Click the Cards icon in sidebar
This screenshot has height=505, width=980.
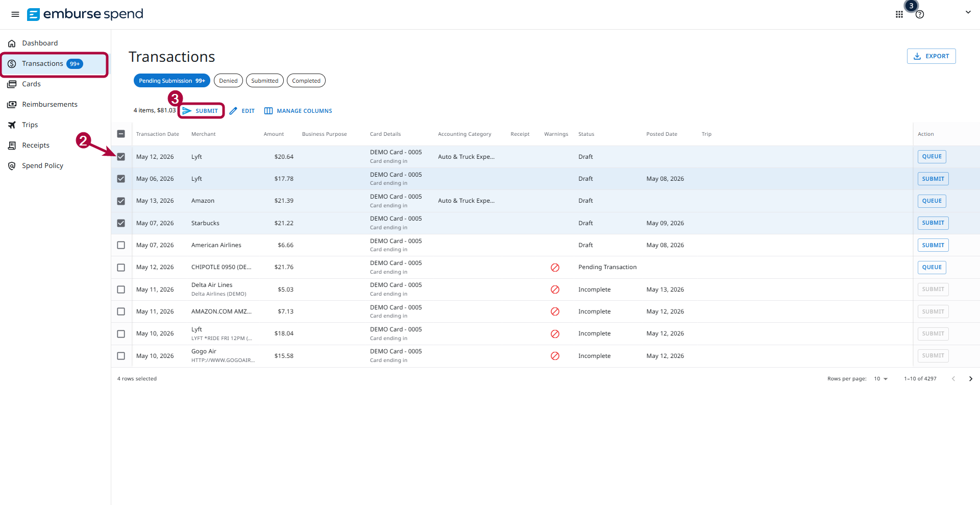(12, 84)
